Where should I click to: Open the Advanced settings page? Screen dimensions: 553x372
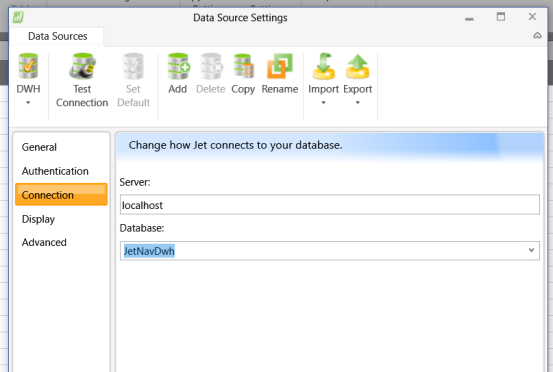44,242
